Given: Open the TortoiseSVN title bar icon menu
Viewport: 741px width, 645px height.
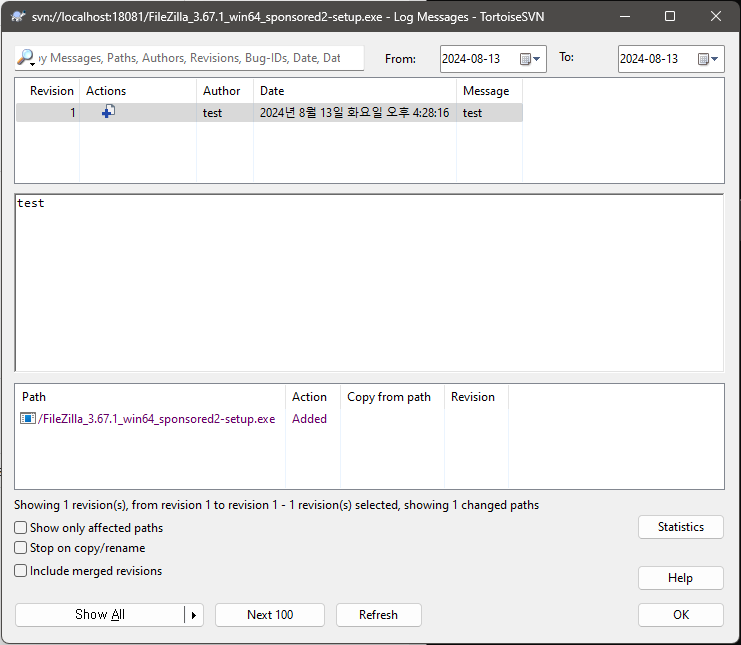Looking at the screenshot, I should click(x=18, y=17).
